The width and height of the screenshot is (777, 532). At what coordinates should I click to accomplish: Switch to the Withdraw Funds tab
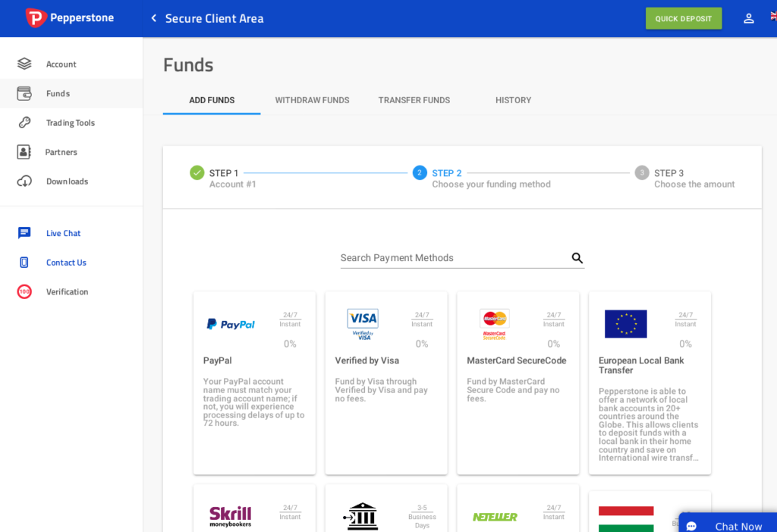pos(312,100)
